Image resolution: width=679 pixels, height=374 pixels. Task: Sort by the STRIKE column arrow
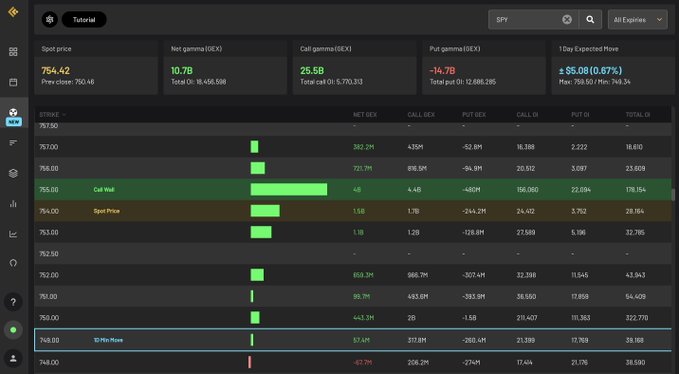(65, 115)
